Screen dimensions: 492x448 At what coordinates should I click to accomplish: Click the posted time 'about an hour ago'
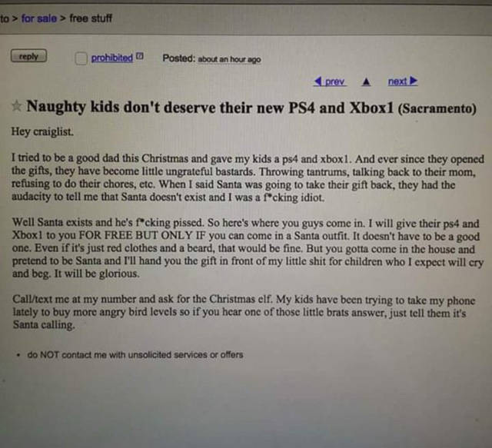tap(229, 59)
